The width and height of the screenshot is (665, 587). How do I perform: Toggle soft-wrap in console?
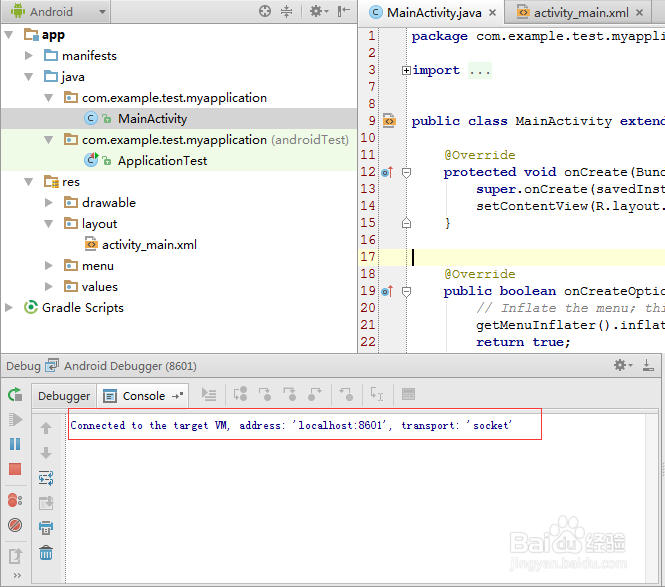(x=46, y=478)
